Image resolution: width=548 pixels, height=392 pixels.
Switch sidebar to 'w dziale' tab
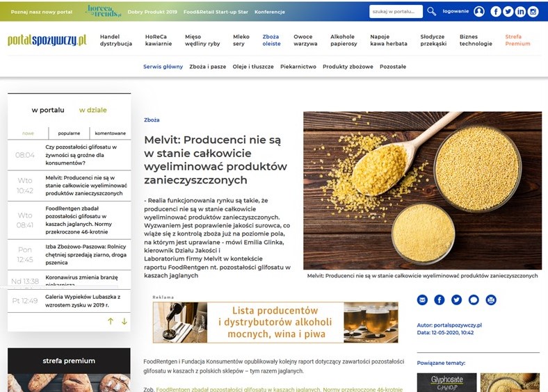tap(92, 110)
